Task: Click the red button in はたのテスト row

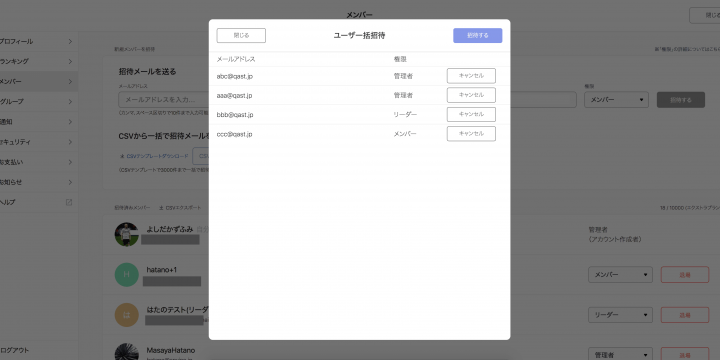Action: (685, 315)
